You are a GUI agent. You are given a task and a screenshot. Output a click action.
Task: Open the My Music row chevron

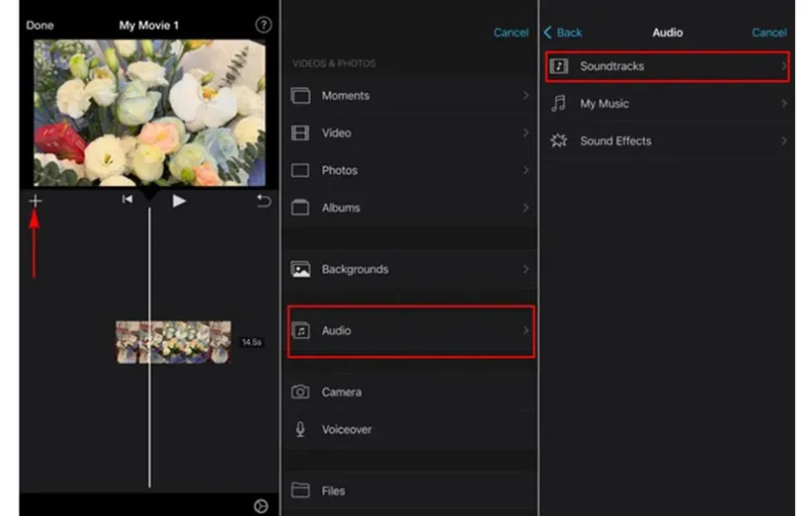coord(784,104)
